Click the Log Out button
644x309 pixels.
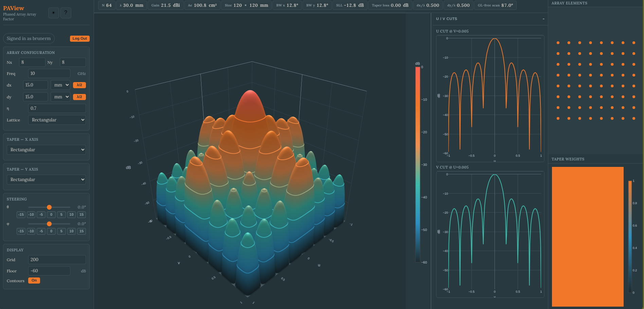80,39
